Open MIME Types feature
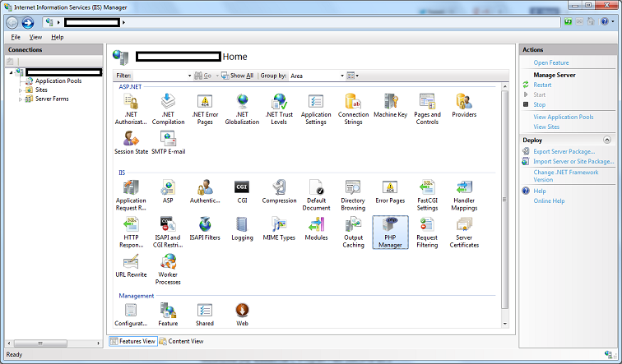Viewport: 622px width, 364px height. click(279, 229)
